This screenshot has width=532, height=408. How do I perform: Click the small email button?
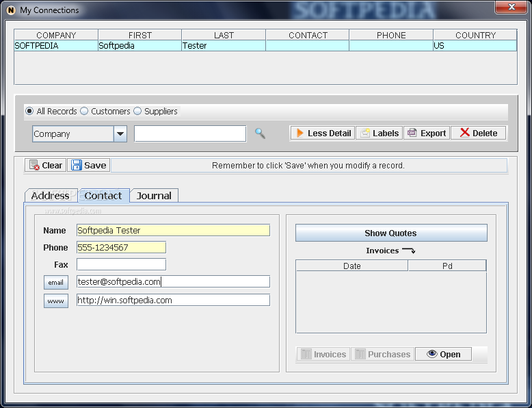point(56,282)
